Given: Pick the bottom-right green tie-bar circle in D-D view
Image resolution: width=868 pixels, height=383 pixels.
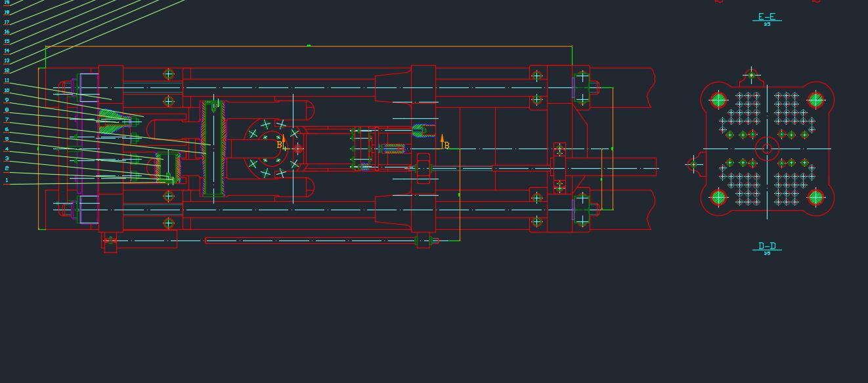Looking at the screenshot, I should [x=815, y=197].
